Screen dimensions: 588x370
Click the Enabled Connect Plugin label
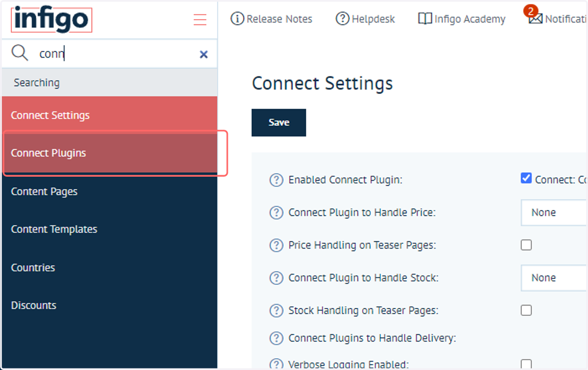pyautogui.click(x=345, y=180)
